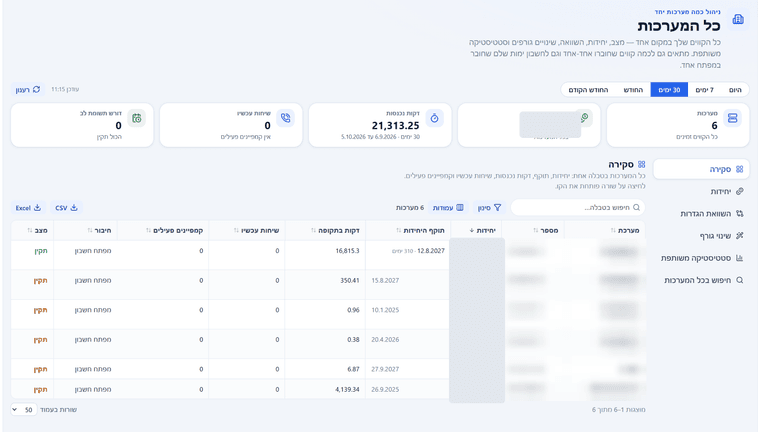Click the ניהול כמה מערכות יחד breadcrumb link
This screenshot has width=760, height=432.
(x=687, y=12)
